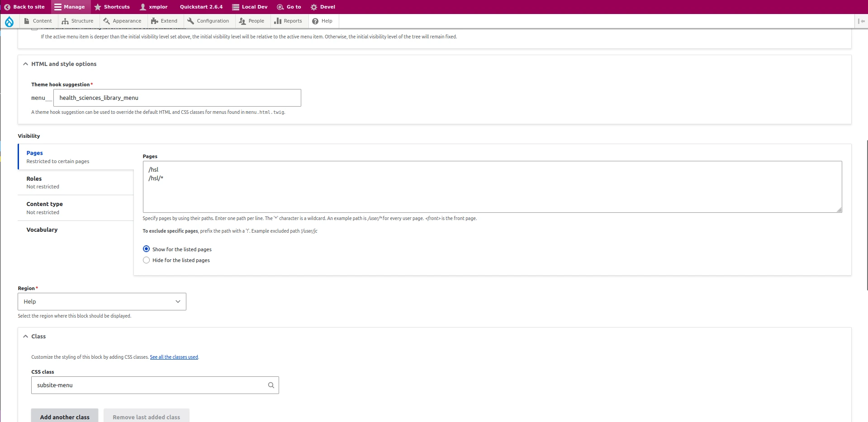Open the Extend admin menu

[x=164, y=21]
